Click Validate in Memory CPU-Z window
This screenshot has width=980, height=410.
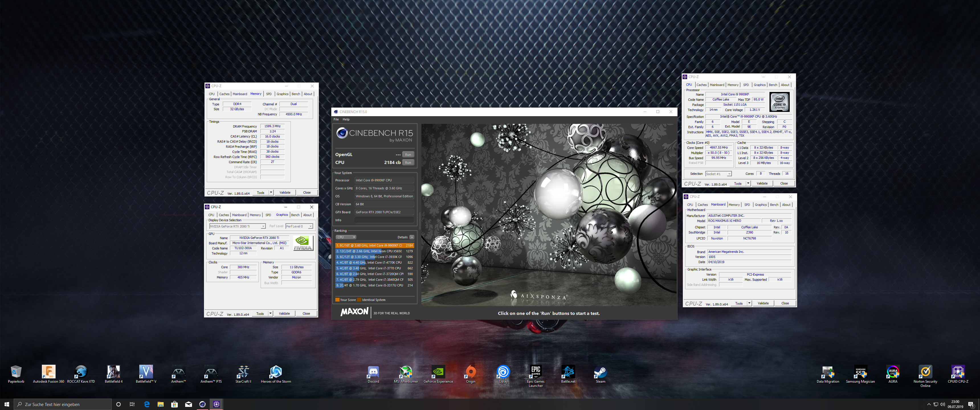click(285, 192)
